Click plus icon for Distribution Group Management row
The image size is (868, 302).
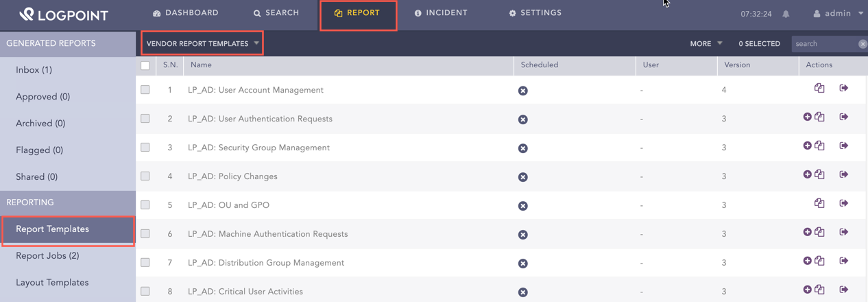(x=807, y=261)
